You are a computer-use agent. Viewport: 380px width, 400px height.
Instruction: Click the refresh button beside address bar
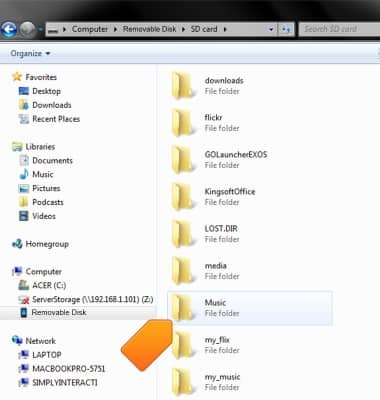(286, 29)
